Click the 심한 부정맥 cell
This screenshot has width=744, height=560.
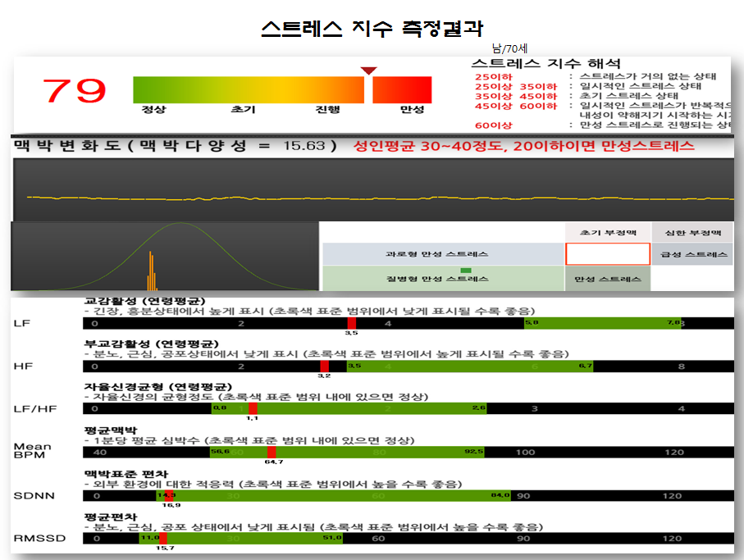tap(692, 232)
